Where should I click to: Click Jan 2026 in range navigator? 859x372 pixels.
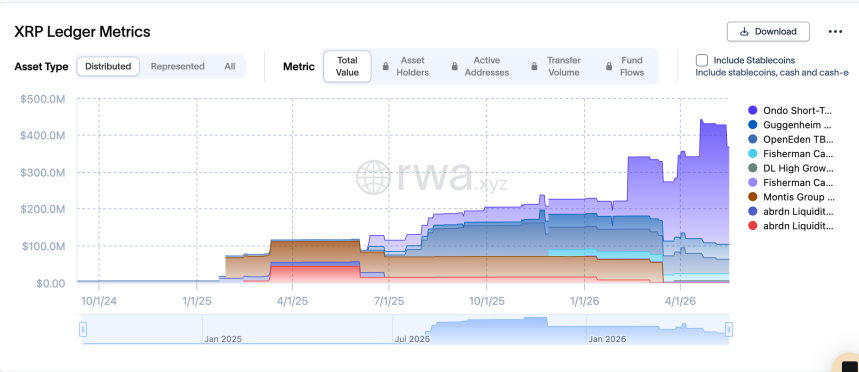tap(607, 339)
